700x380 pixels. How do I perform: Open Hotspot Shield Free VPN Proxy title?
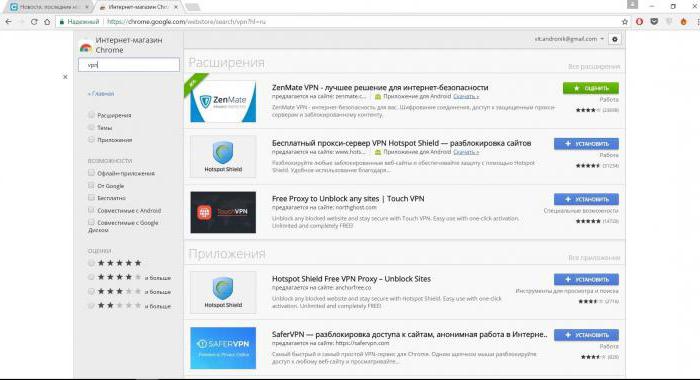pyautogui.click(x=351, y=279)
